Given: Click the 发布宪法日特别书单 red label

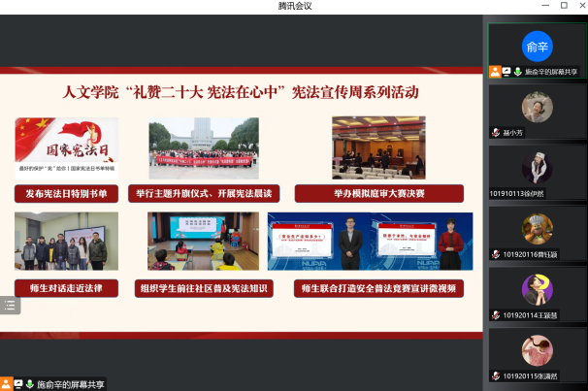Looking at the screenshot, I should point(67,193).
